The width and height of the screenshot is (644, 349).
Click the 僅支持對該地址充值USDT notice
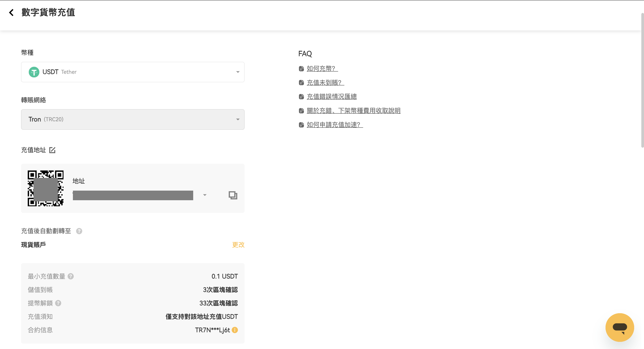(x=201, y=317)
